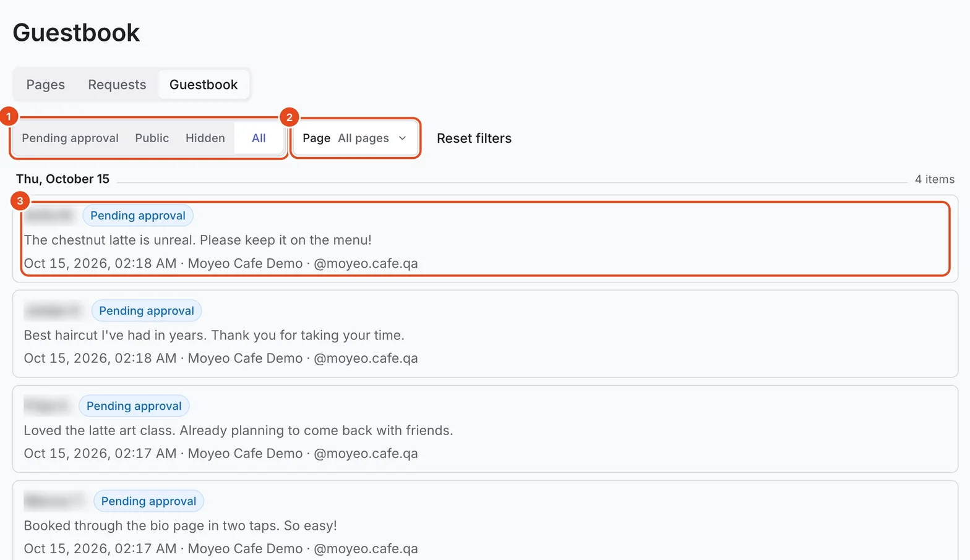Click the timestamp line under the bio page message
The width and height of the screenshot is (970, 560).
click(x=221, y=549)
